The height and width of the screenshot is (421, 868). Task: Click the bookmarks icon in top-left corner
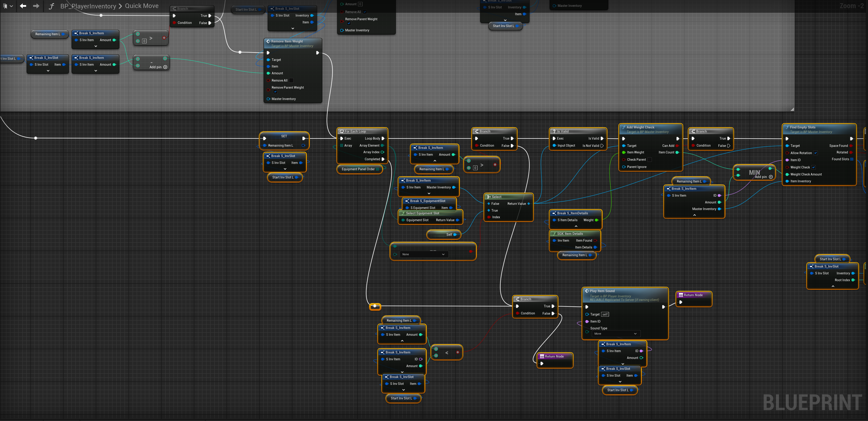[5, 6]
